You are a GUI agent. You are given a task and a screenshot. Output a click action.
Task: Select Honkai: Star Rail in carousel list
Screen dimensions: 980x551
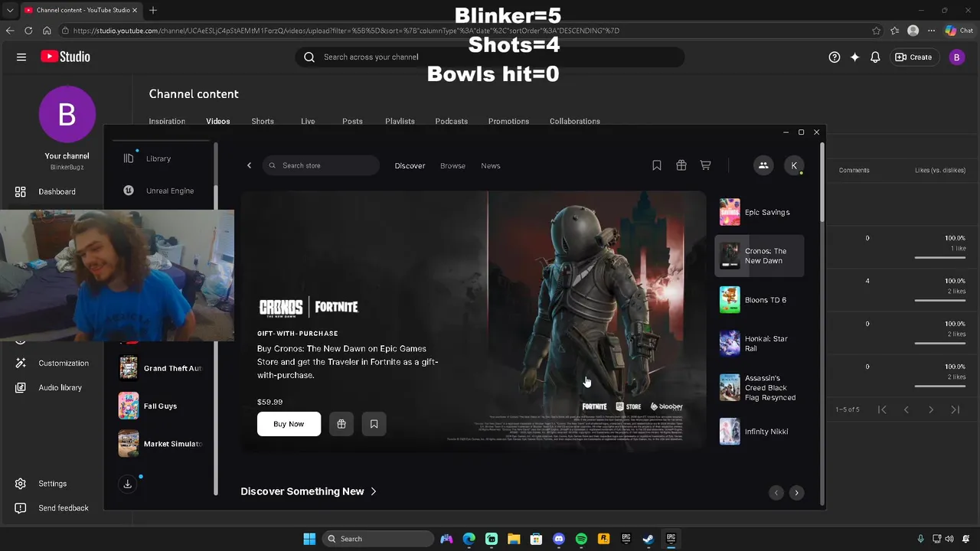click(759, 344)
